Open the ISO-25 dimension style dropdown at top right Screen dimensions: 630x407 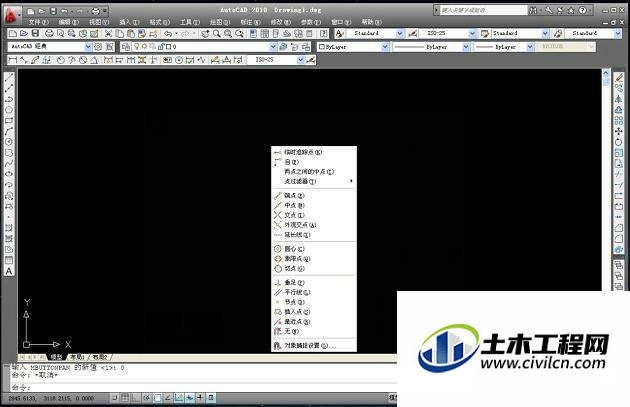(472, 34)
